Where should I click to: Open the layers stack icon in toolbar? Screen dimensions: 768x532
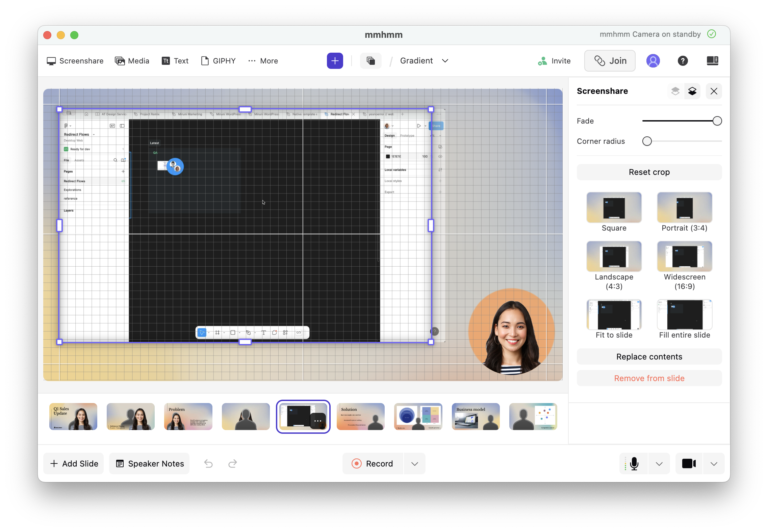point(370,61)
